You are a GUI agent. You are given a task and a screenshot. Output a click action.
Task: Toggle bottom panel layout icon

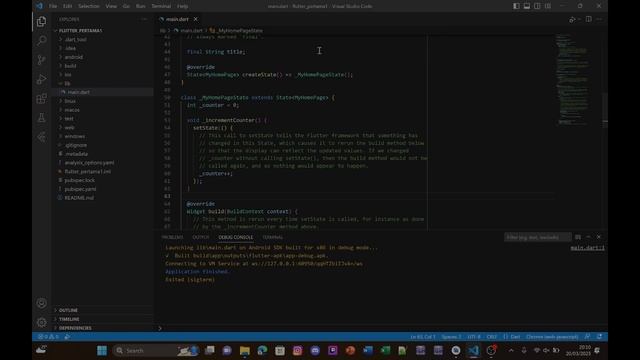point(527,6)
